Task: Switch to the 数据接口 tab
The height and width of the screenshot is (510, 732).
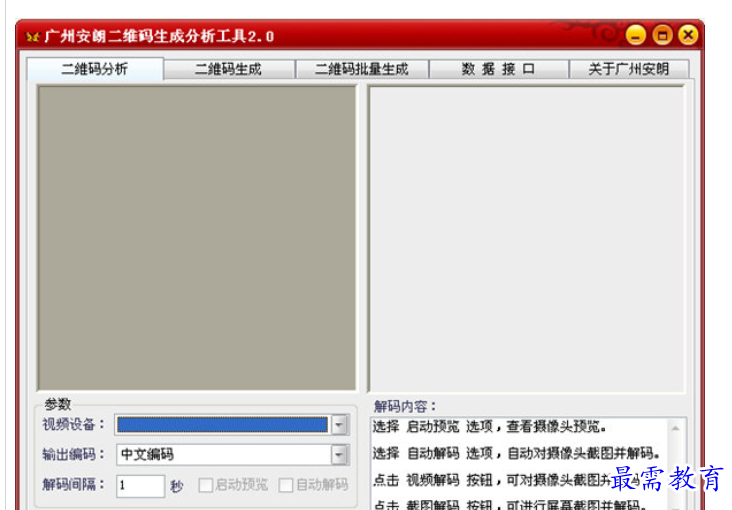Action: point(498,70)
